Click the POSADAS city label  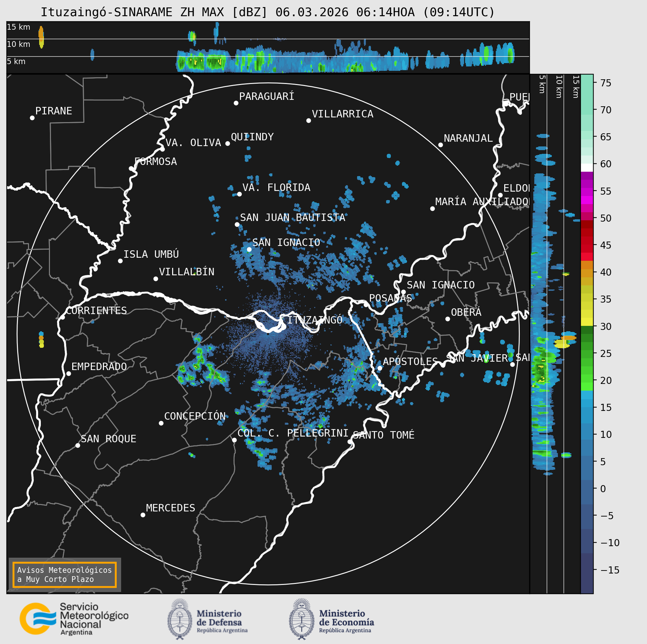coord(390,298)
